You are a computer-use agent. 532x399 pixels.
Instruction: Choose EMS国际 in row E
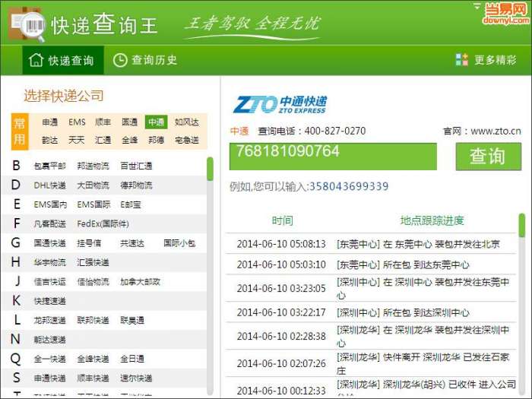tap(93, 204)
